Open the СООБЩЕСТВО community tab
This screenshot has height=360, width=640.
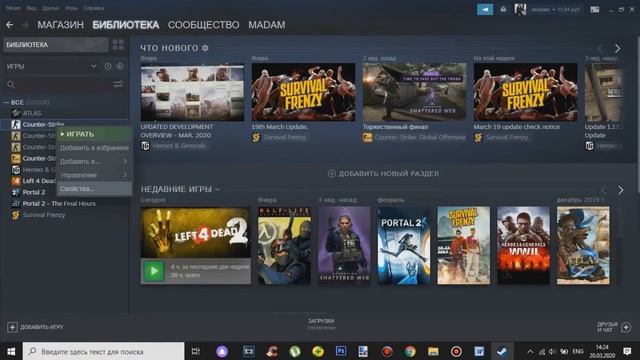[x=203, y=25]
